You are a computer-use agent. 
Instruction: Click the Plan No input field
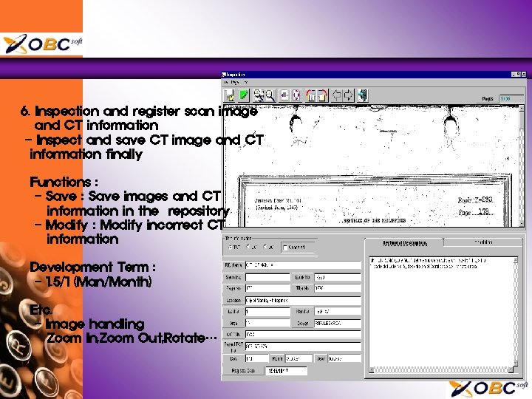(338, 312)
